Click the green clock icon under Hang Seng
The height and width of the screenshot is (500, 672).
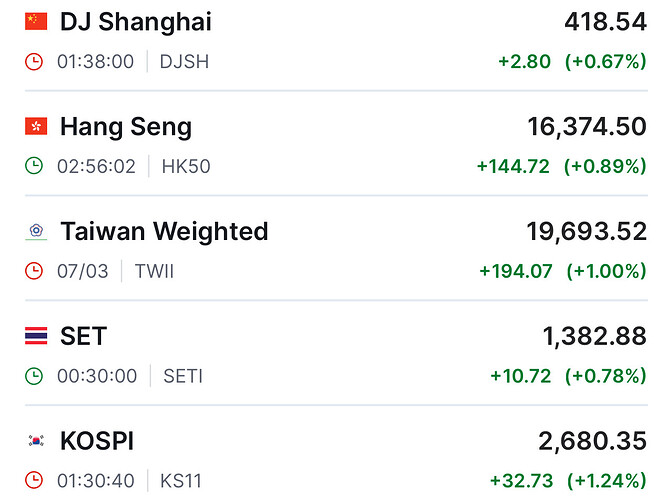click(x=35, y=166)
